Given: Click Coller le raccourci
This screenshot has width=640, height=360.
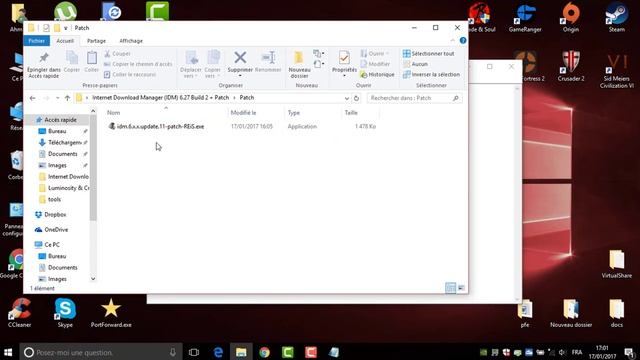Looking at the screenshot, I should coord(130,75).
